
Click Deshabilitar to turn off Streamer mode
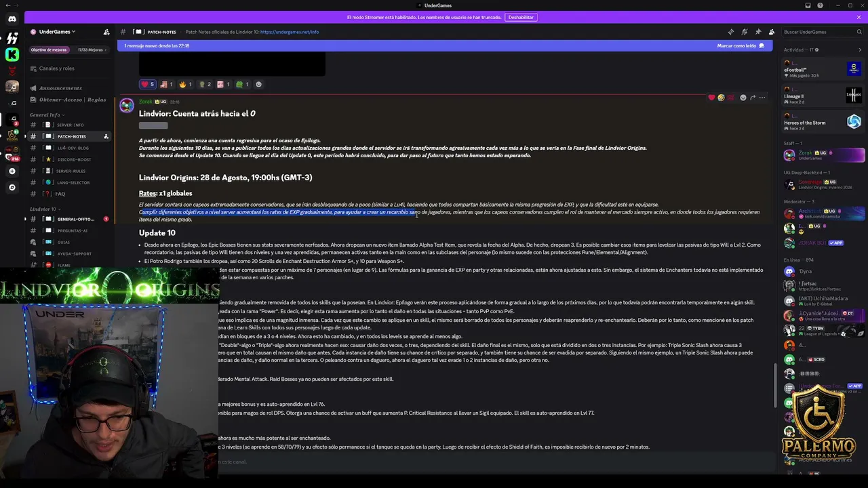coord(521,17)
